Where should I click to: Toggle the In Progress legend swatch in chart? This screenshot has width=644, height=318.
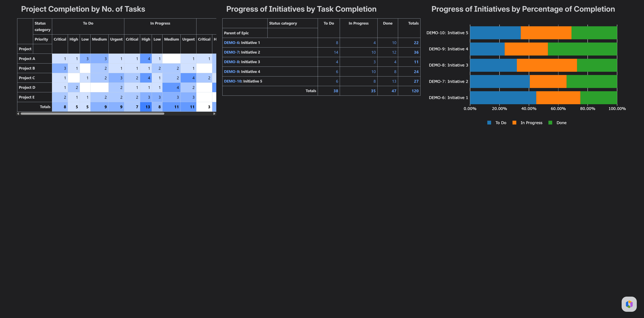(x=514, y=123)
